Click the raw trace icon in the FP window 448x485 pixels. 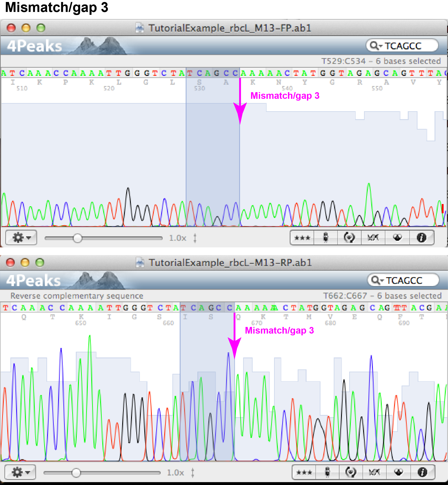[326, 238]
